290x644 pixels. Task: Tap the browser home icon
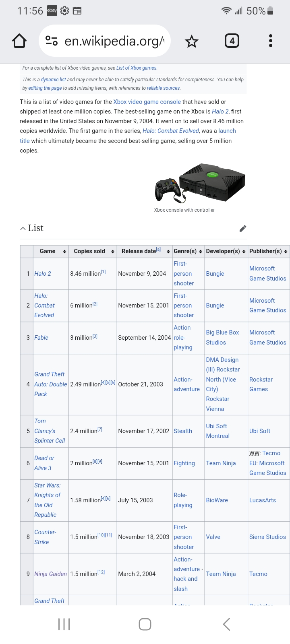coord(19,41)
